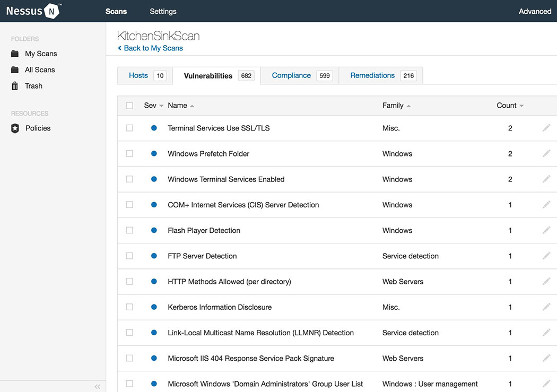Sort by the Count column arrow
The height and width of the screenshot is (392, 557).
tap(521, 106)
